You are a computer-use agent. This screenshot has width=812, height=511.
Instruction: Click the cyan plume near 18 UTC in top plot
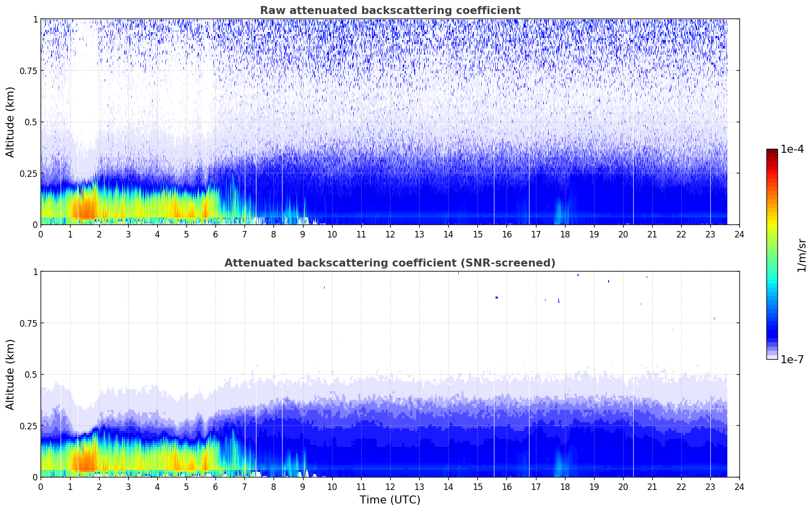pos(559,213)
